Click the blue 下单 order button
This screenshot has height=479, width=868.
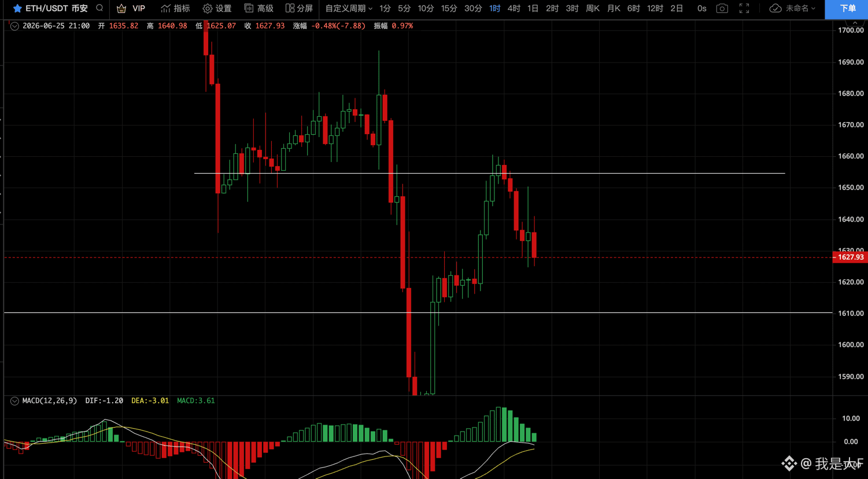coord(847,9)
